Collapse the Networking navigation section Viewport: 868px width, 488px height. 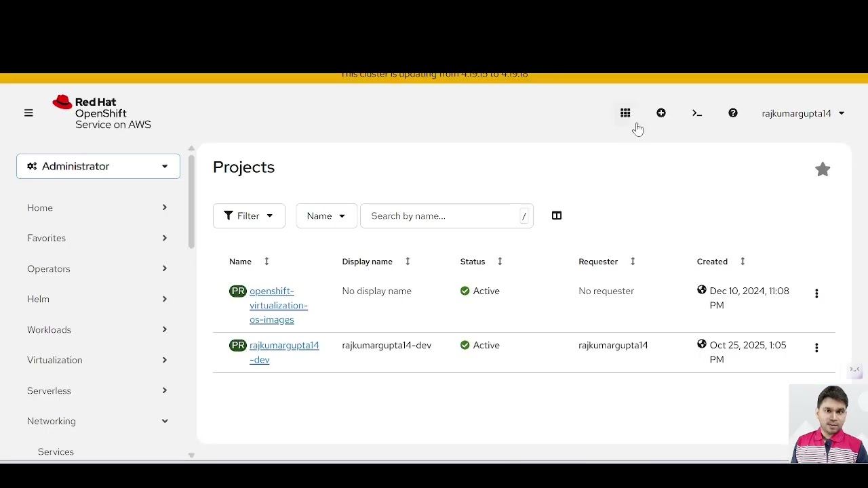point(98,421)
